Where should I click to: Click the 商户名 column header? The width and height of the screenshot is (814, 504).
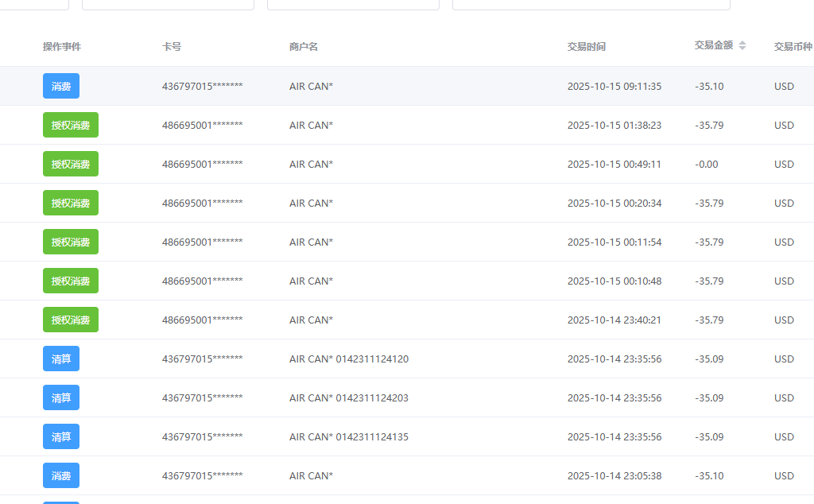(304, 47)
